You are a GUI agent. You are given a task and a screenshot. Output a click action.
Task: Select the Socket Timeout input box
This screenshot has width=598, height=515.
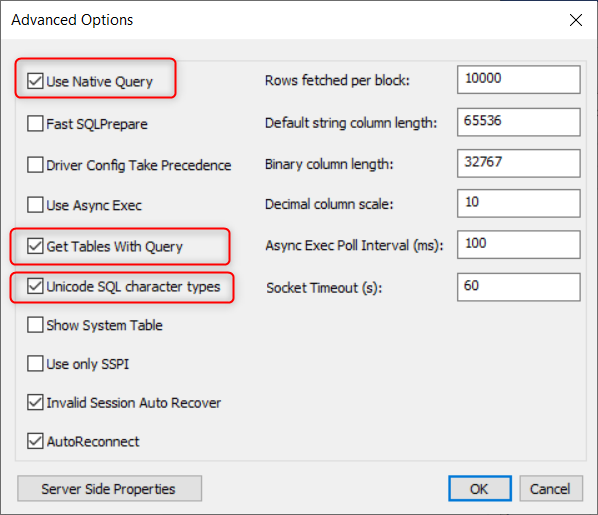519,287
